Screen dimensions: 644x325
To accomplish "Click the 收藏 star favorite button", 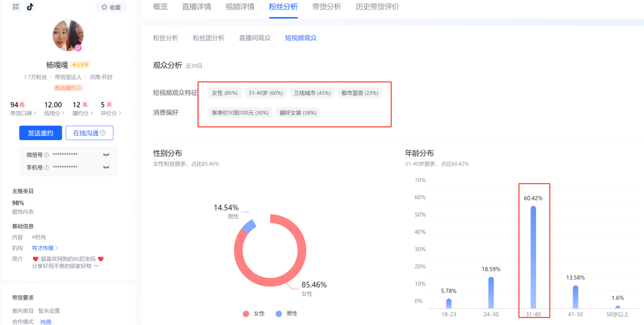I will [111, 7].
